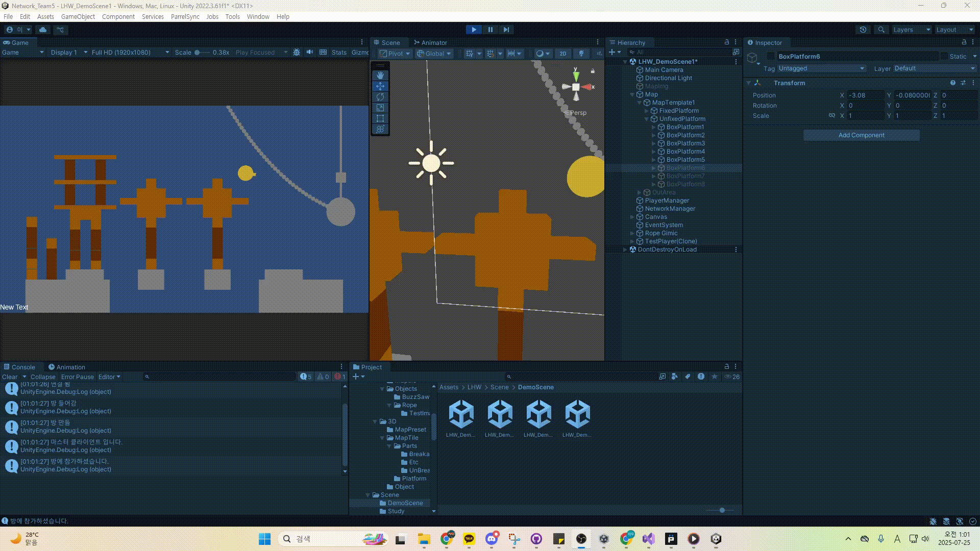Toggle the Static checkbox
The image size is (980, 551).
click(x=944, y=57)
